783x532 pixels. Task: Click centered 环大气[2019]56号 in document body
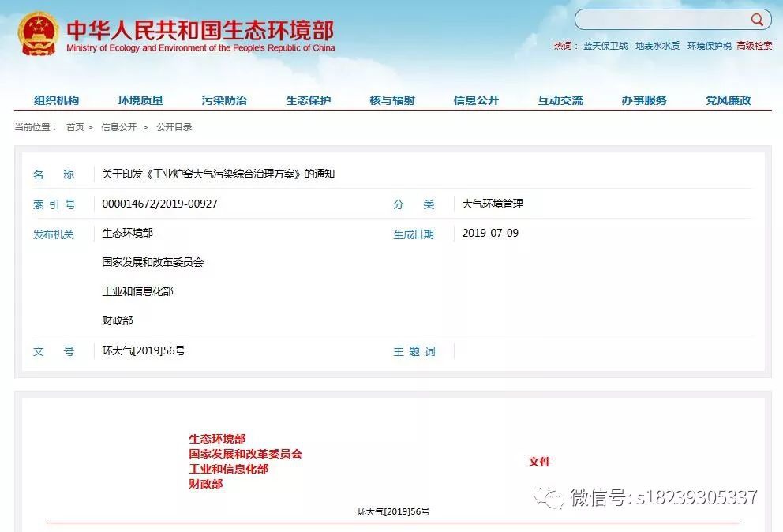[393, 511]
